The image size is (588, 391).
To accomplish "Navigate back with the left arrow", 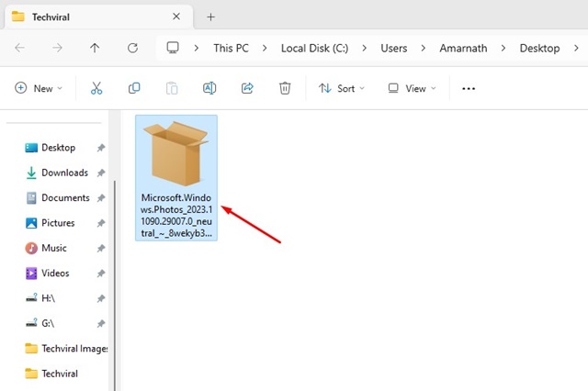I will [x=20, y=48].
